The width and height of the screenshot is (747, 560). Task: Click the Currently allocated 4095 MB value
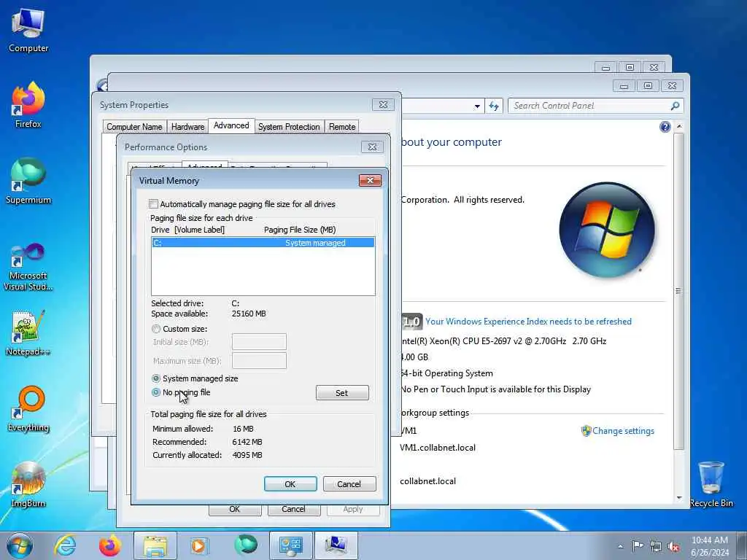[x=247, y=455]
